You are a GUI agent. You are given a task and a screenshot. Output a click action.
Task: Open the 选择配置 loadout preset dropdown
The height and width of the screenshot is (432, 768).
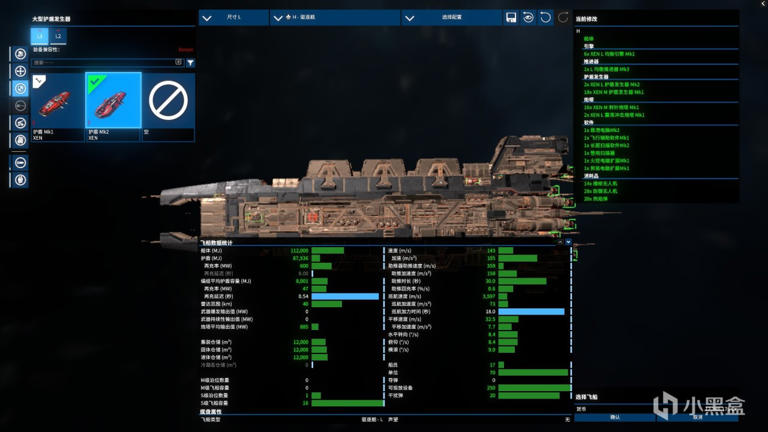click(x=450, y=18)
